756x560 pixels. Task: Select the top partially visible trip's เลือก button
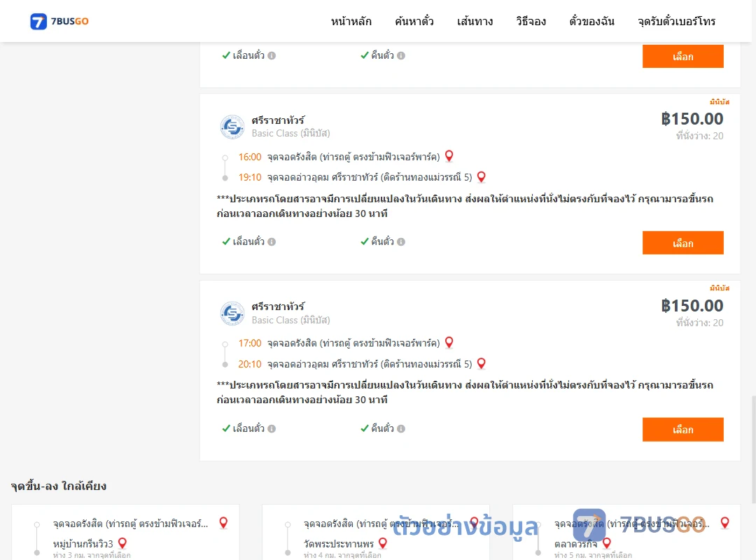682,57
